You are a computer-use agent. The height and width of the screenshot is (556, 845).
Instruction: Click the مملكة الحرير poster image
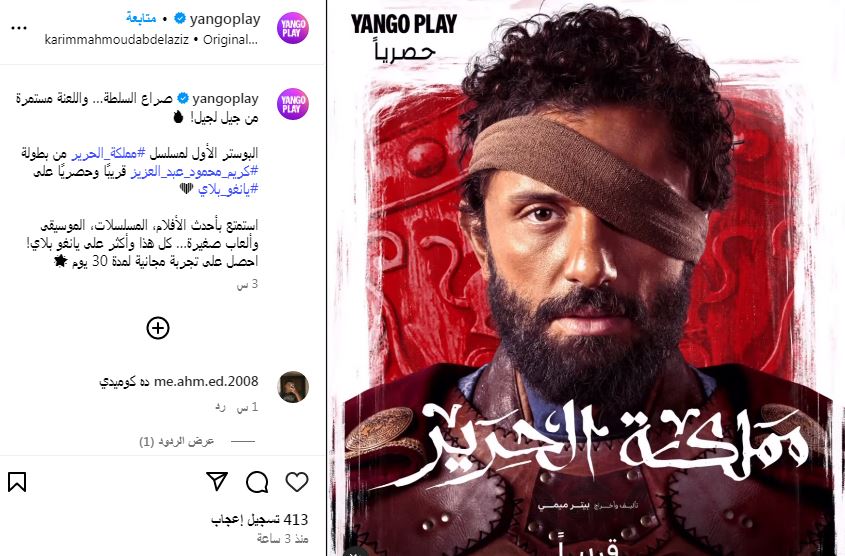(586, 278)
